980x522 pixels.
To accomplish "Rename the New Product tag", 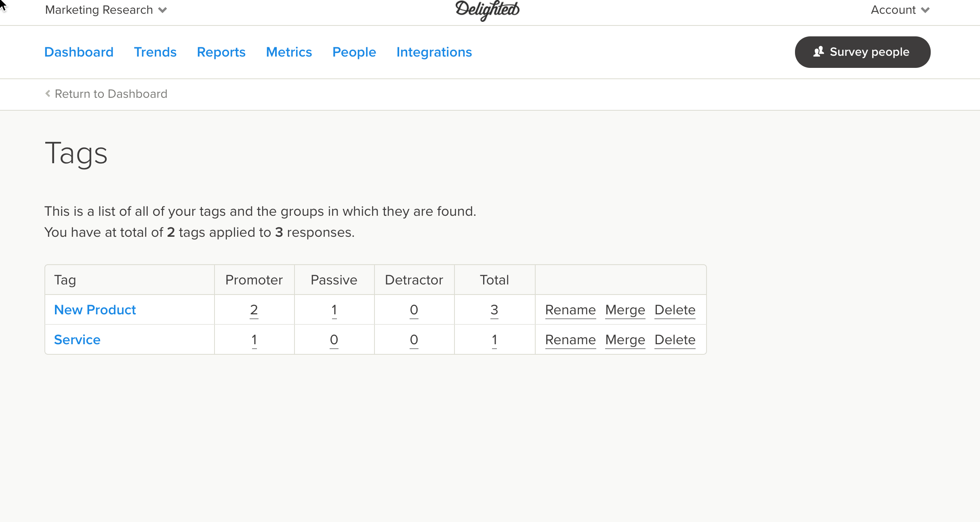I will (570, 310).
